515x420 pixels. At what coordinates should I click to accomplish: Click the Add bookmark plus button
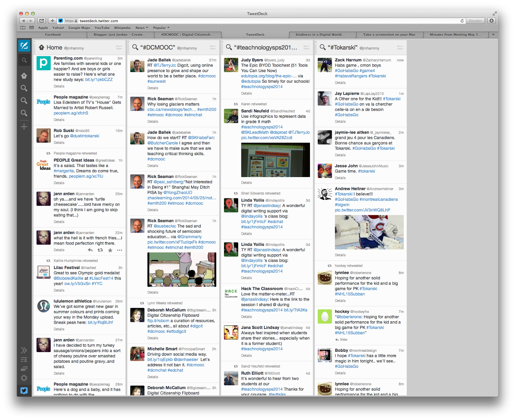tap(52, 21)
